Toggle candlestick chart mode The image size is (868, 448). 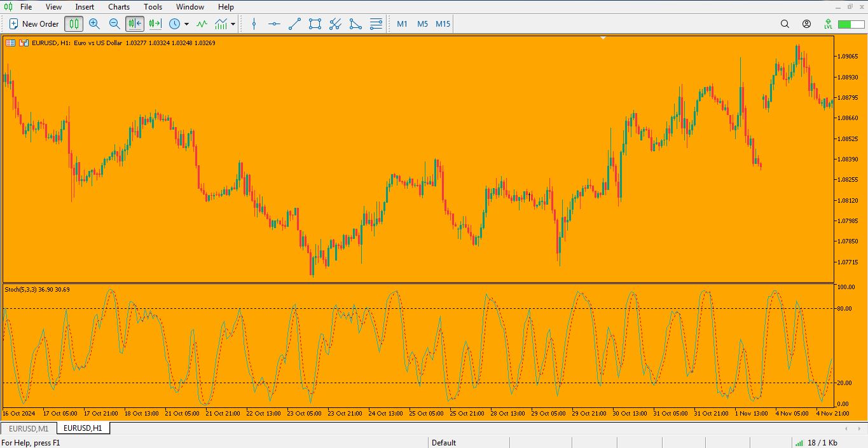click(x=74, y=24)
